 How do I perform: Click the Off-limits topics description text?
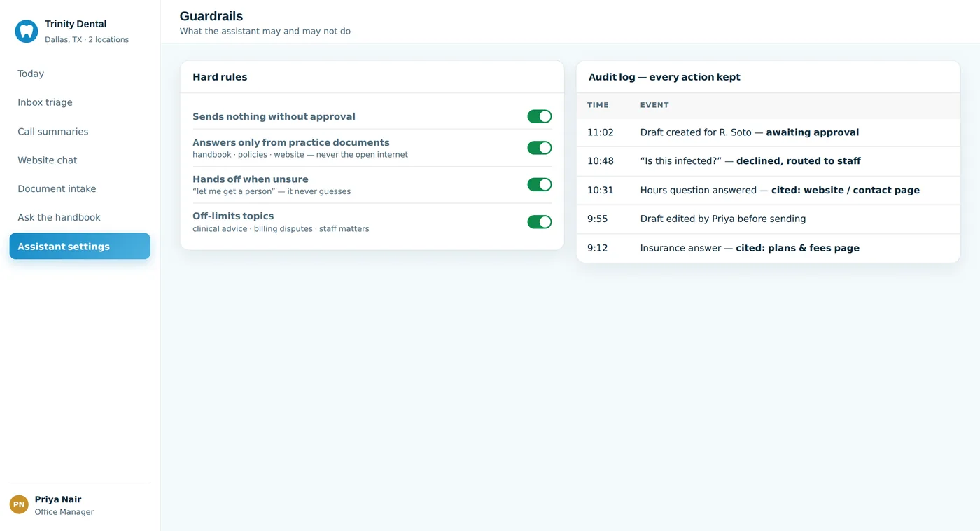click(281, 229)
